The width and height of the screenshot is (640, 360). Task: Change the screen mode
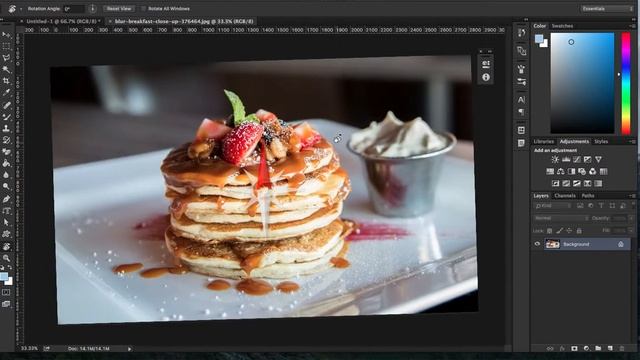point(6,304)
